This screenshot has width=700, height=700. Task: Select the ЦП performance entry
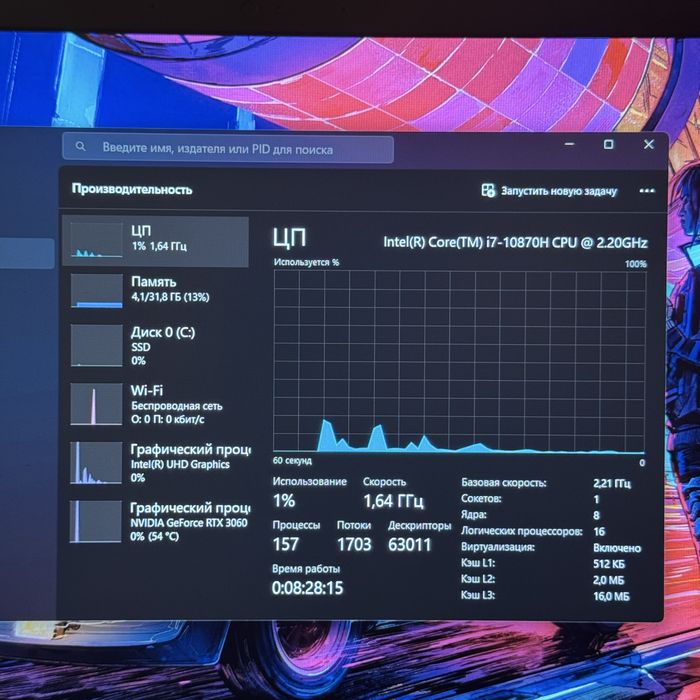(155, 241)
